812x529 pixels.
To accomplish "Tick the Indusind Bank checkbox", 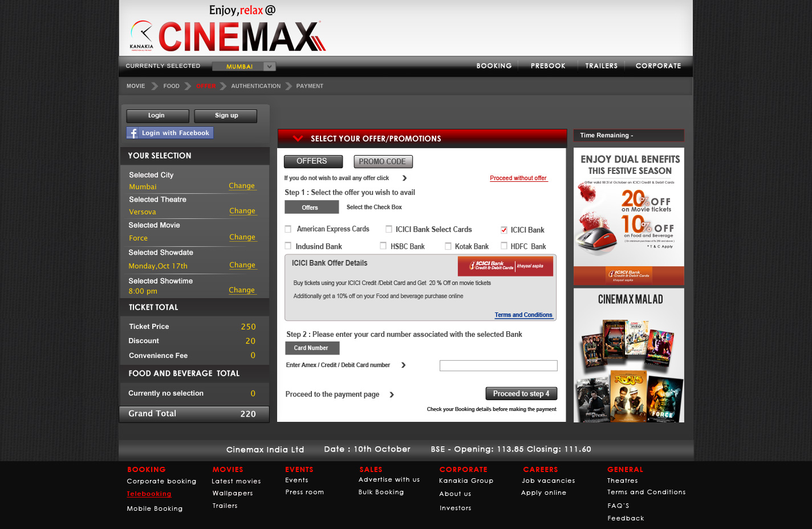I will pos(288,246).
